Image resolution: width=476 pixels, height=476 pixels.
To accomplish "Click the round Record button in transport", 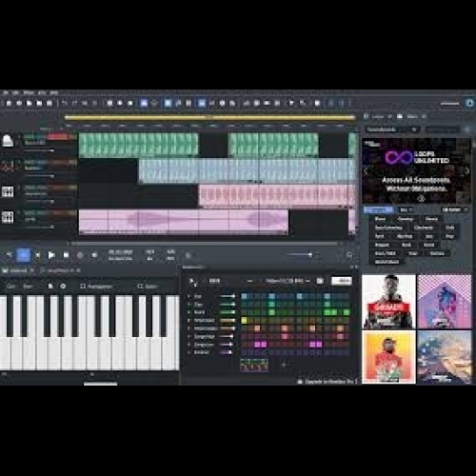I will (x=80, y=255).
